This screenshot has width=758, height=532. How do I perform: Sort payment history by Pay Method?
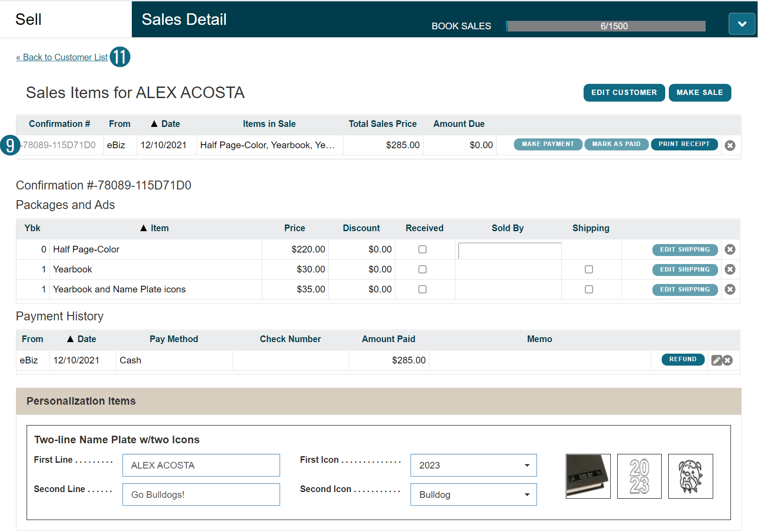(x=174, y=339)
